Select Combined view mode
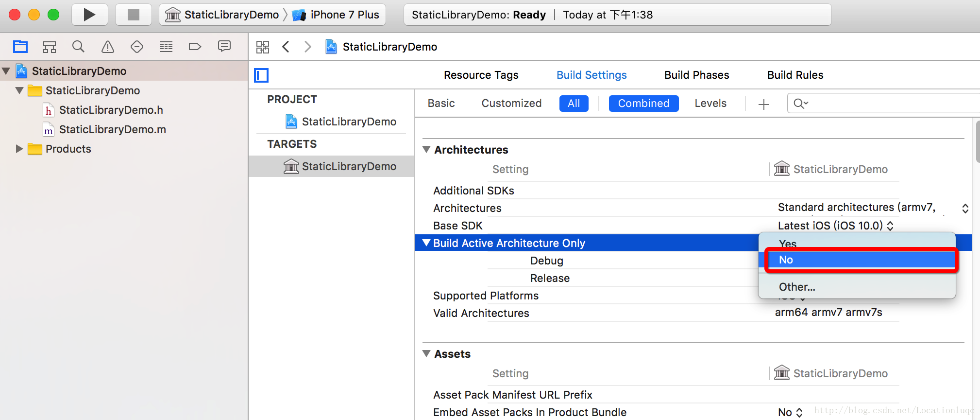The image size is (980, 420). tap(643, 104)
